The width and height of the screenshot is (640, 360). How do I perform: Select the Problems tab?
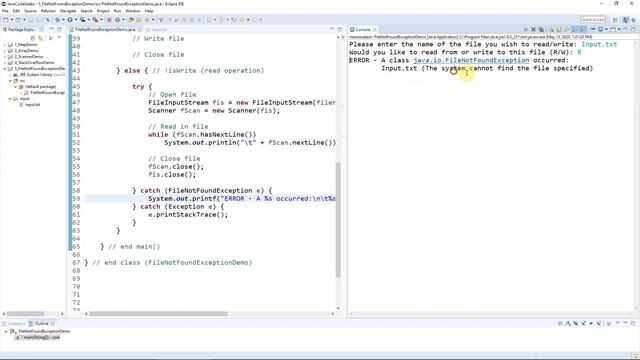coord(14,323)
